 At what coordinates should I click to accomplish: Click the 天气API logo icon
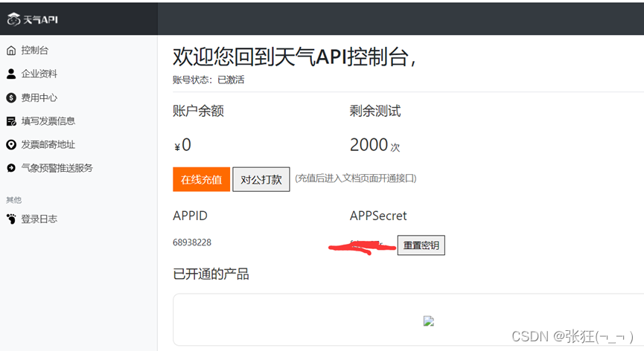tap(13, 19)
